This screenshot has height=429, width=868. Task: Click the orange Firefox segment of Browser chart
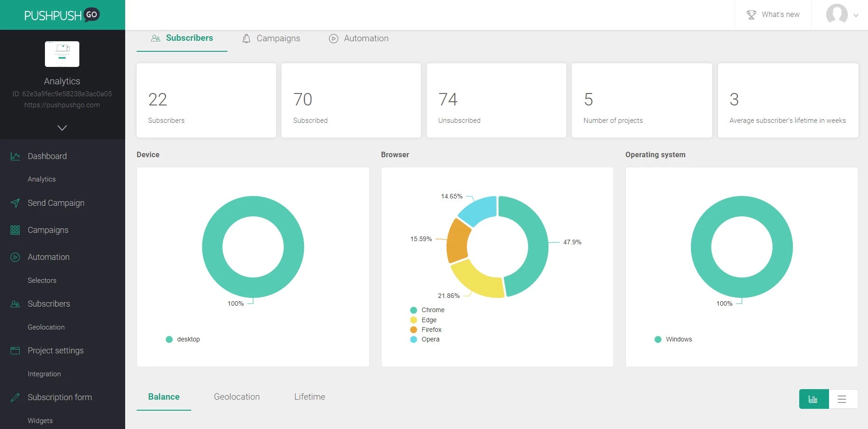point(458,242)
